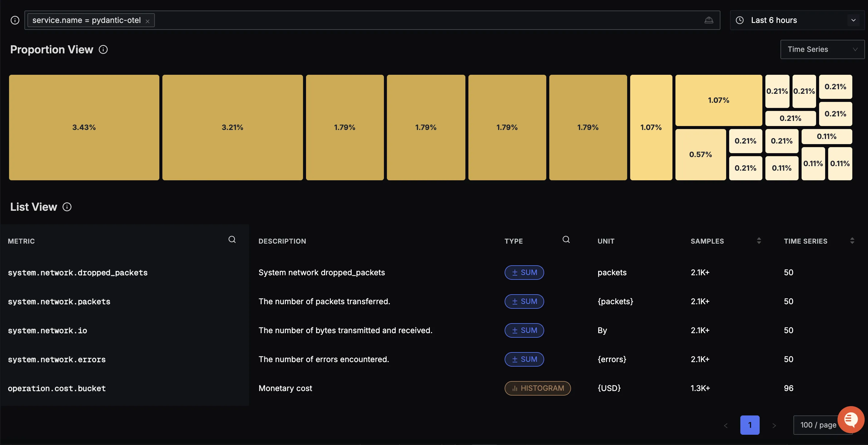Click the info icon next to Proportion View
Screen dimensions: 868x445
pyautogui.click(x=103, y=49)
